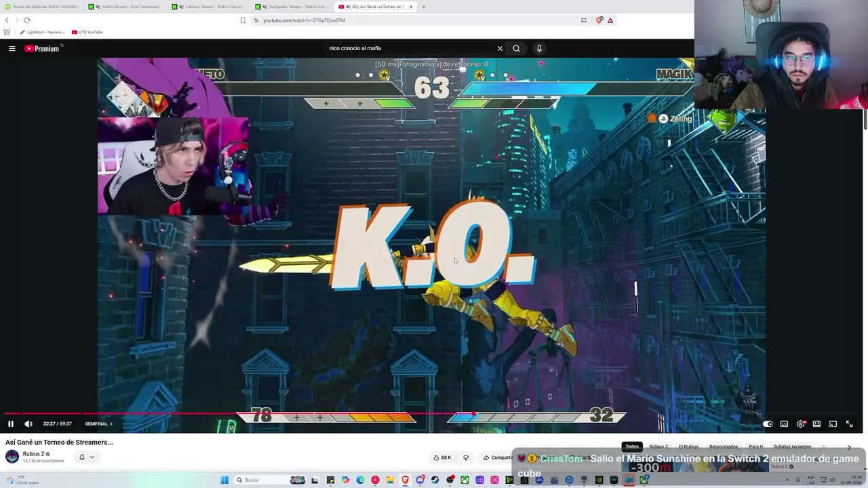The width and height of the screenshot is (868, 488).
Task: Share the video with Compartir button
Action: click(498, 457)
